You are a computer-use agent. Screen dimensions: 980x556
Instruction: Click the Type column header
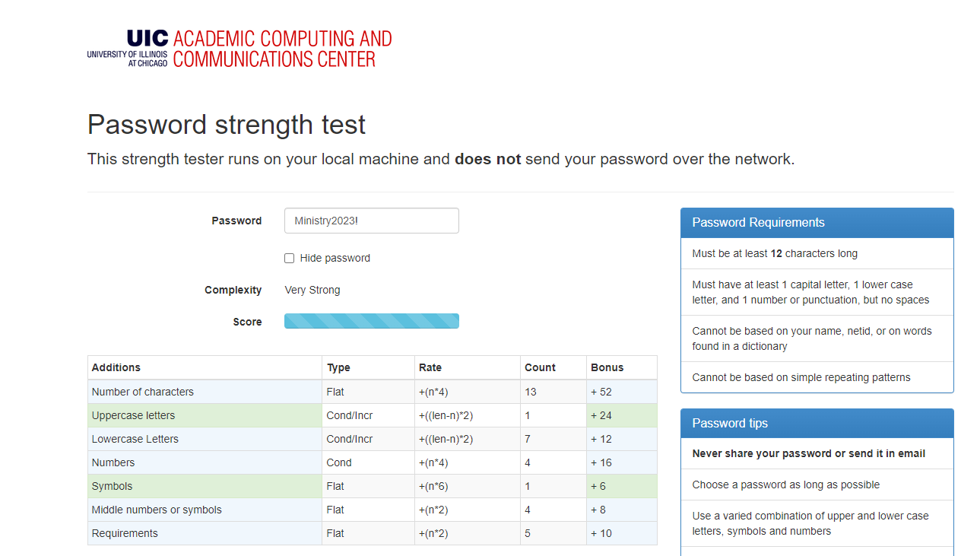(x=338, y=367)
